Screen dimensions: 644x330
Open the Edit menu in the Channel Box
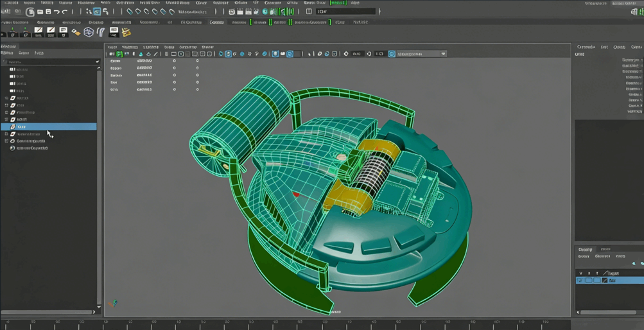pos(604,47)
